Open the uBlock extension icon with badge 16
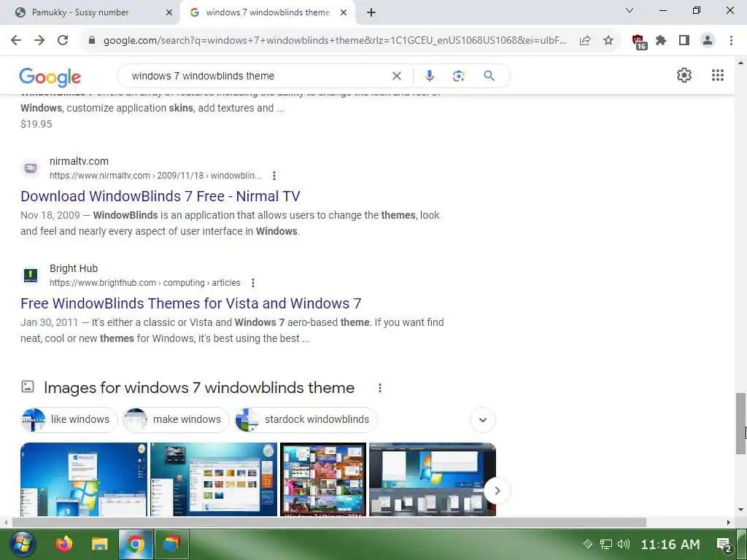The height and width of the screenshot is (560, 747). 639,42
